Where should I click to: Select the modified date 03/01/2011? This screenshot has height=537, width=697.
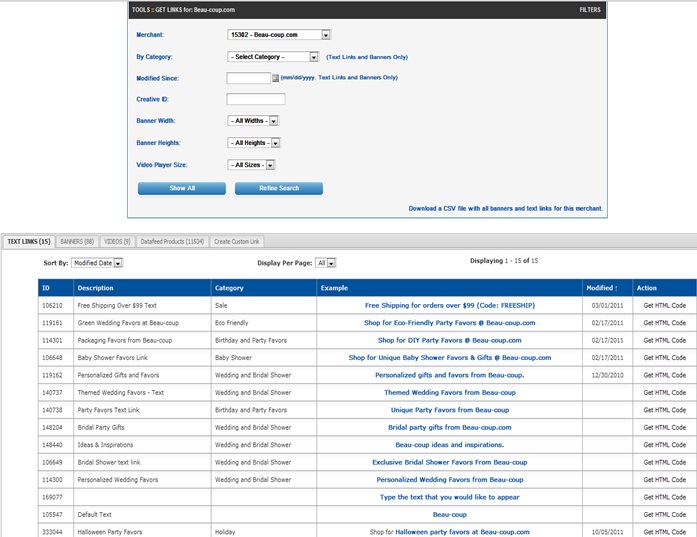pos(608,305)
